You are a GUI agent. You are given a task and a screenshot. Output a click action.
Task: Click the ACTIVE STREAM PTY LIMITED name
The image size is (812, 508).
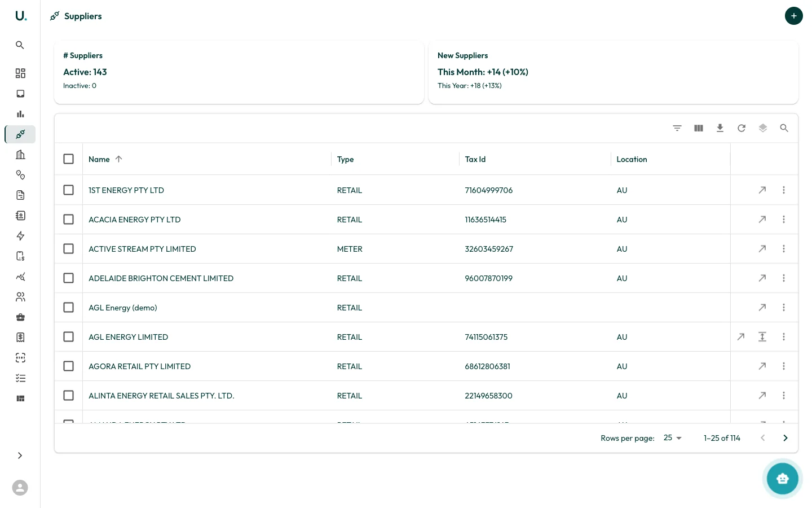click(142, 249)
